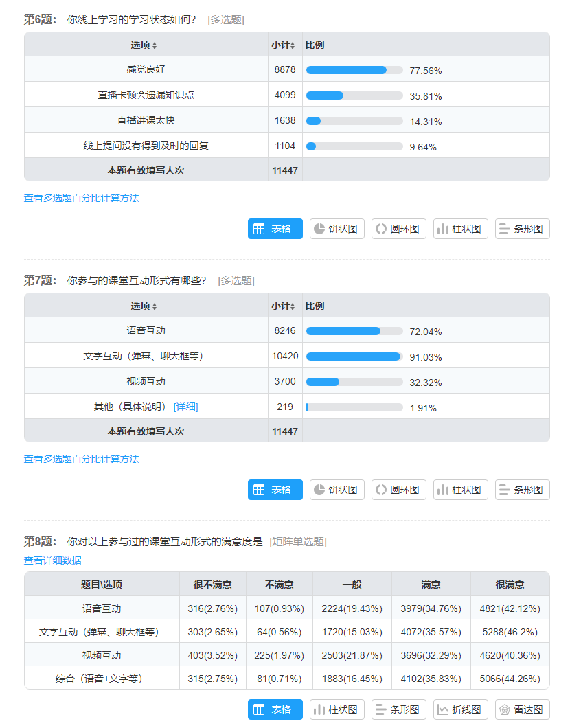The height and width of the screenshot is (728, 570).
Task: Click the 很满意 cell for 语音互动 row
Action: [510, 608]
